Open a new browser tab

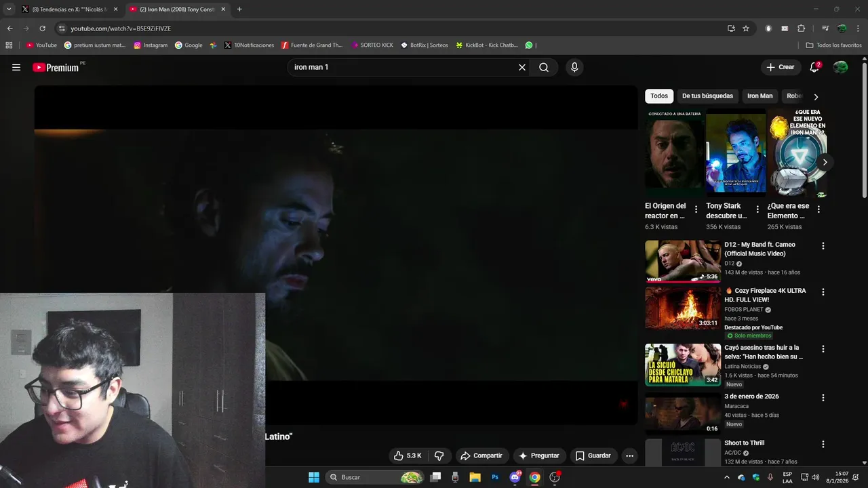pos(239,9)
